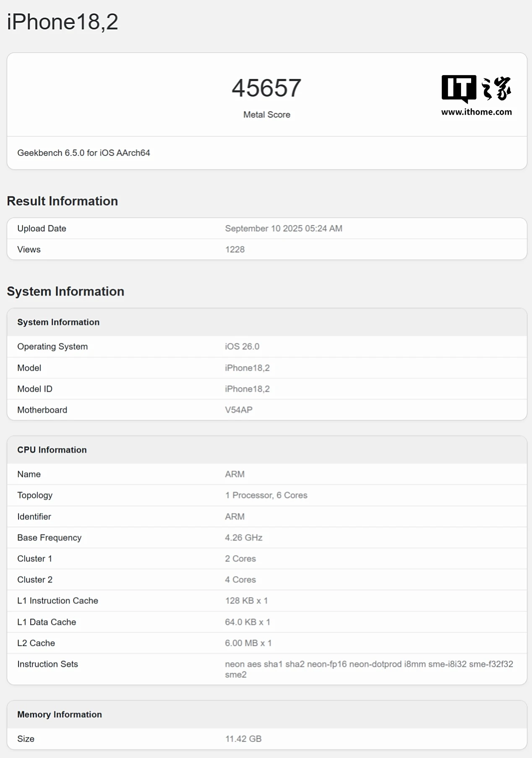Image resolution: width=532 pixels, height=758 pixels.
Task: Select the 1 Processor, 6 Cores topology value
Action: [266, 495]
